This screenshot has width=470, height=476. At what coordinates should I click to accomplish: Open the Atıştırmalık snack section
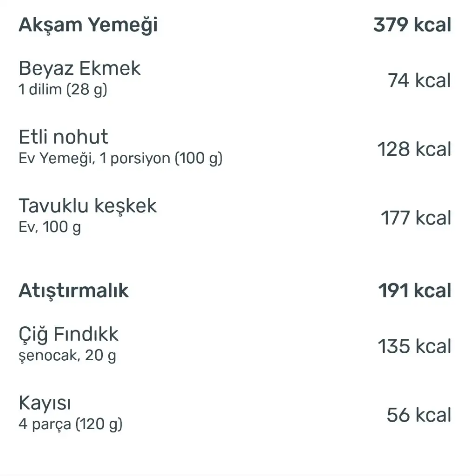point(73,291)
